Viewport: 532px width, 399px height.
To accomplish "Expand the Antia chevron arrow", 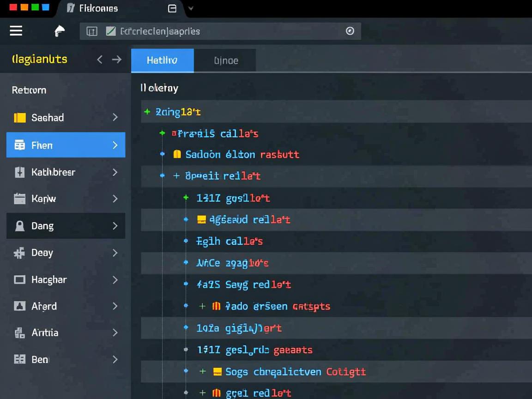I will [x=115, y=332].
